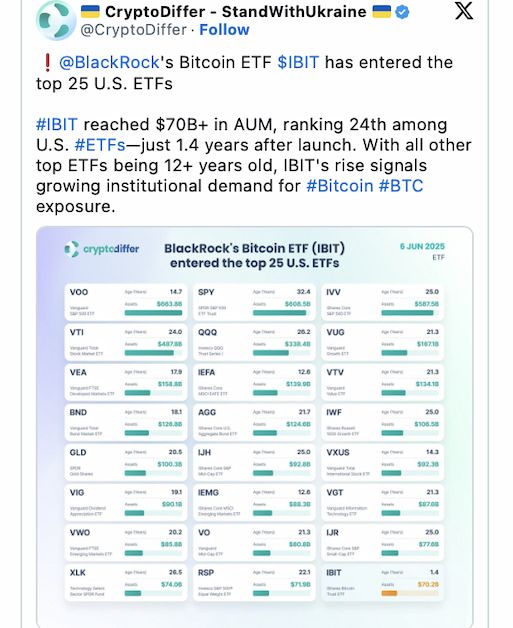Click the red exclamation mark emoji

click(x=47, y=62)
